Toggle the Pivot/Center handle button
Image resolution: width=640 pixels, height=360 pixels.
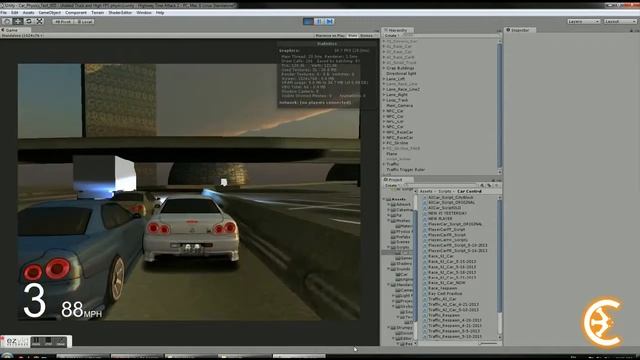(63, 22)
